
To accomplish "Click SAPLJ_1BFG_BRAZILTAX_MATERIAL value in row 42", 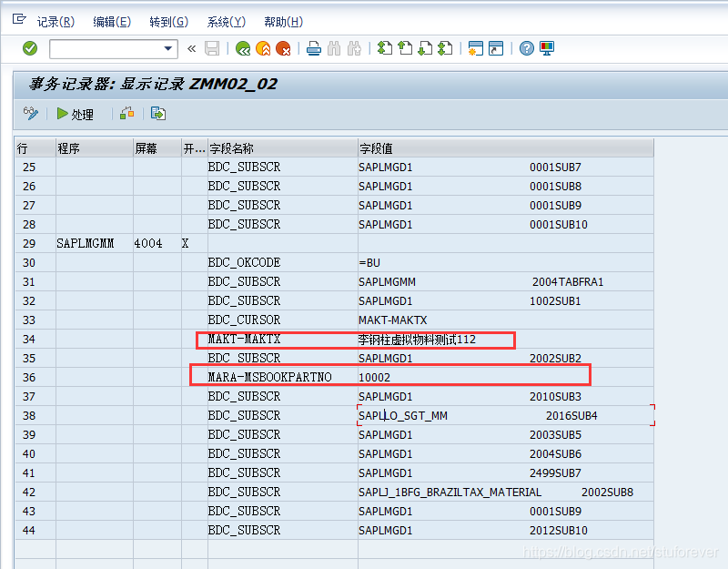I will tap(450, 493).
